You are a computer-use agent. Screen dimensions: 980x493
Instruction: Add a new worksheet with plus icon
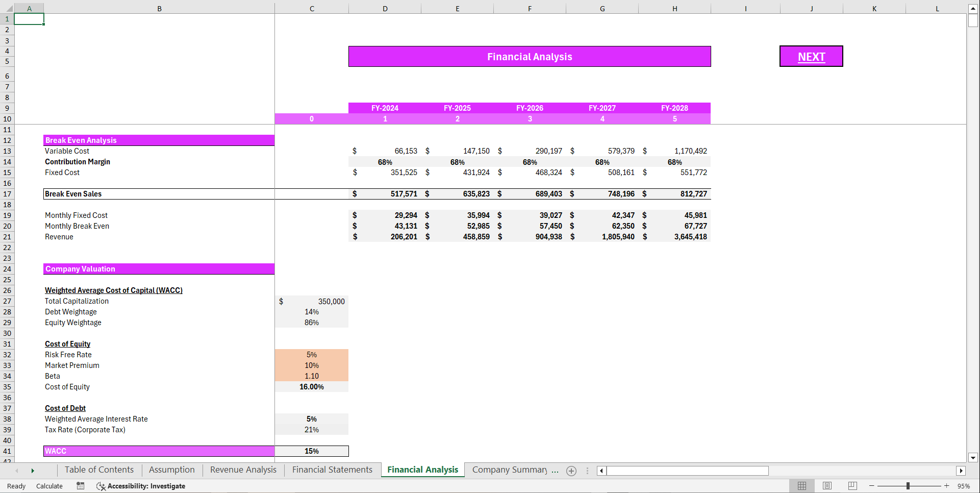click(x=571, y=471)
